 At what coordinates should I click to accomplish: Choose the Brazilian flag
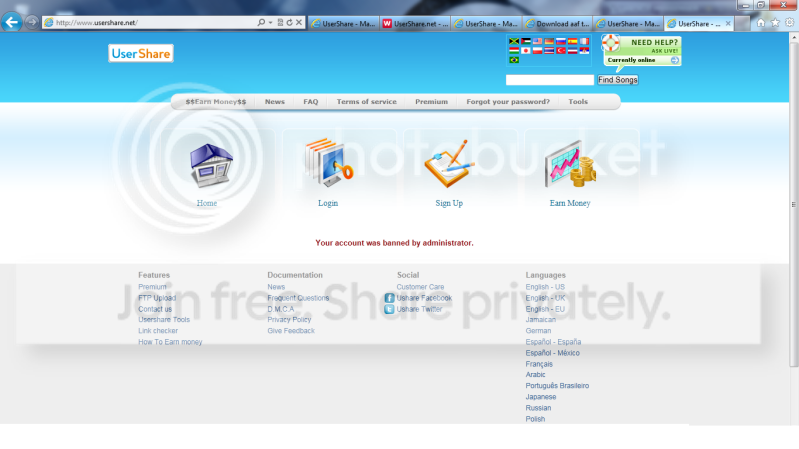514,60
